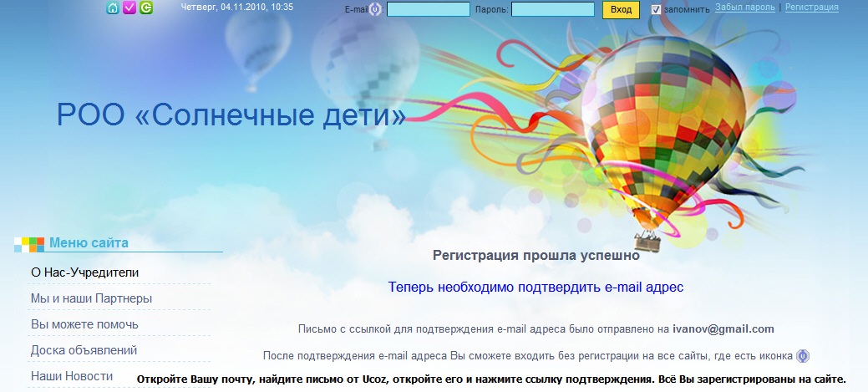868x392 pixels.
Task: Click the blue home icon
Action: pyautogui.click(x=113, y=8)
